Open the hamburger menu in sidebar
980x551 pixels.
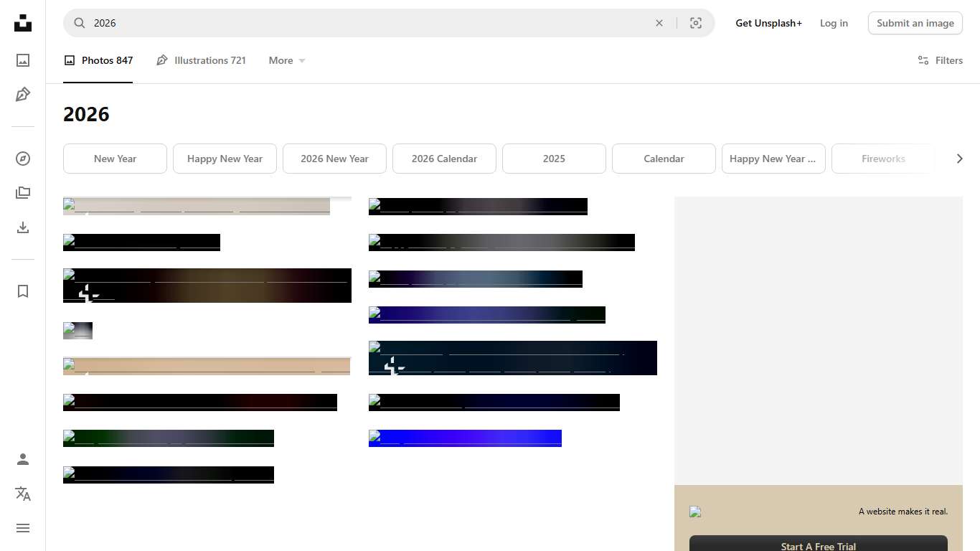[x=23, y=528]
